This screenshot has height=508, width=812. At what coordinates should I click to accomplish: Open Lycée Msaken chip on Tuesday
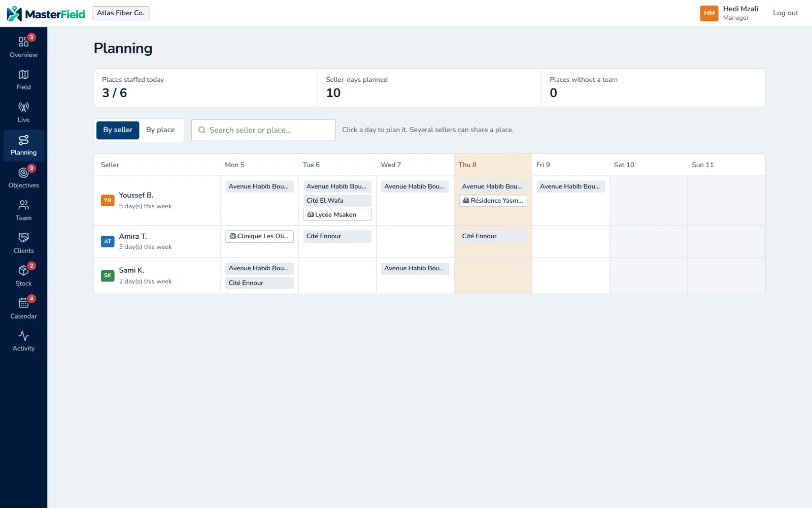337,215
